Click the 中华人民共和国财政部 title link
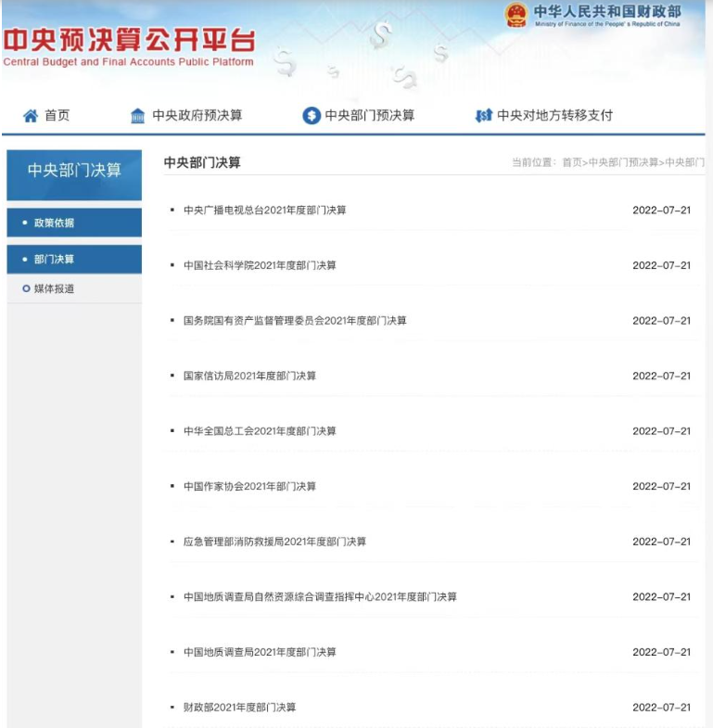 [x=607, y=11]
